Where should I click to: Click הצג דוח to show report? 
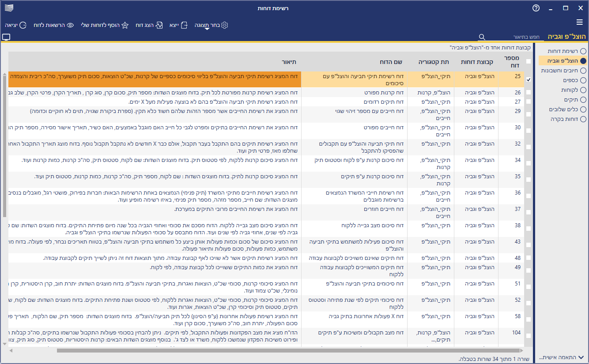149,25
